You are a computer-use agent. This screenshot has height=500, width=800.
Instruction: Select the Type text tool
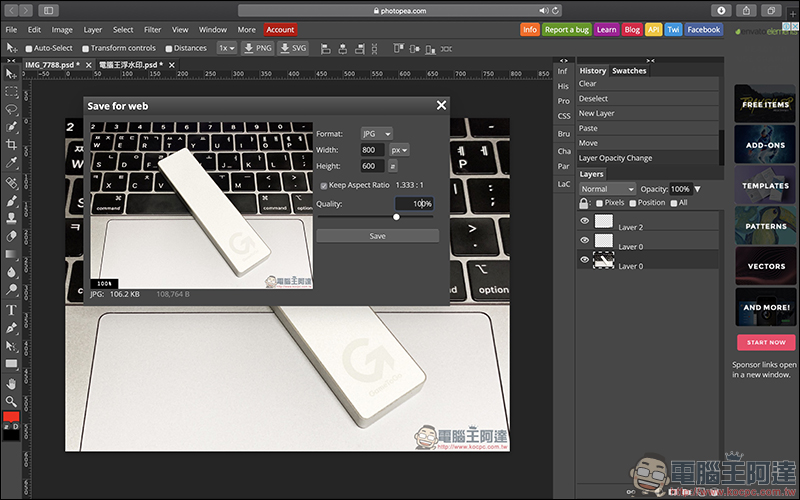(11, 310)
